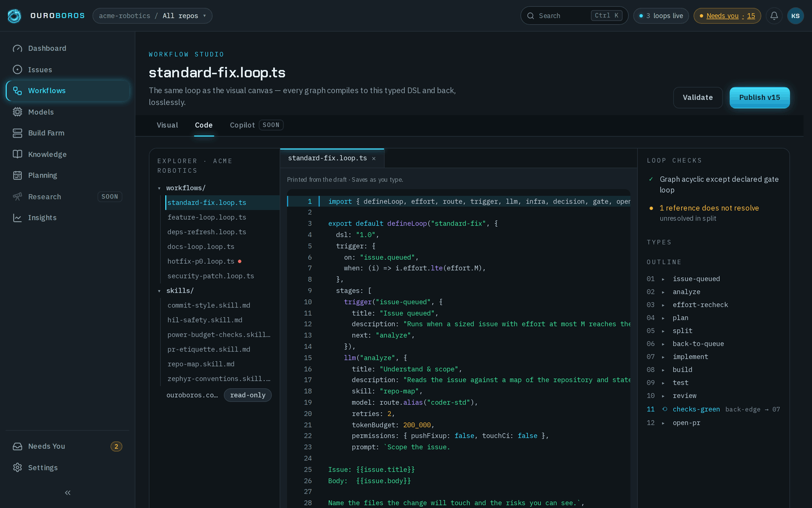This screenshot has width=812, height=508.
Task: Open security-patch.loop.ts file
Action: click(x=223, y=276)
